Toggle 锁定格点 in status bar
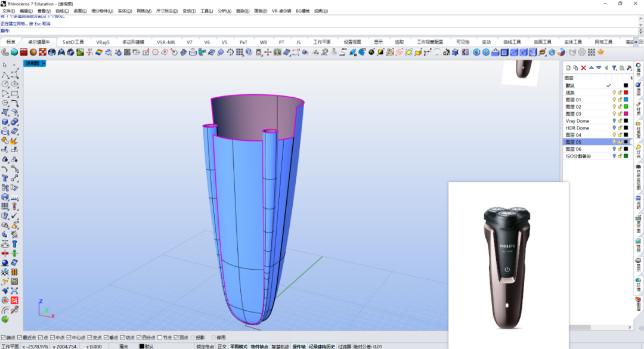The image size is (644, 349). click(x=205, y=347)
